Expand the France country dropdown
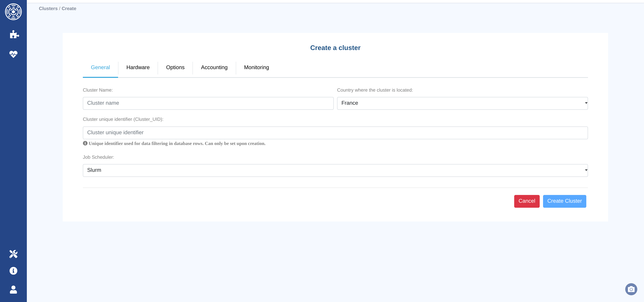This screenshot has height=302, width=644. pyautogui.click(x=462, y=103)
